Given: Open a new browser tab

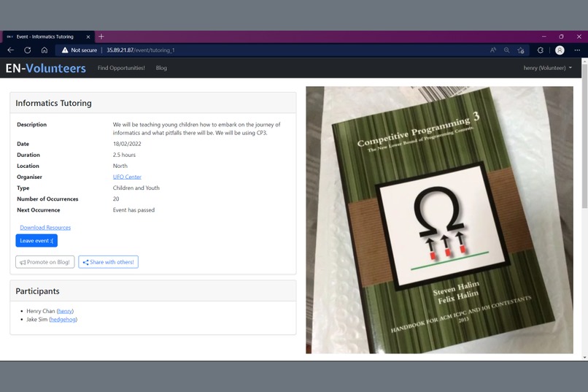Looking at the screenshot, I should (x=101, y=36).
